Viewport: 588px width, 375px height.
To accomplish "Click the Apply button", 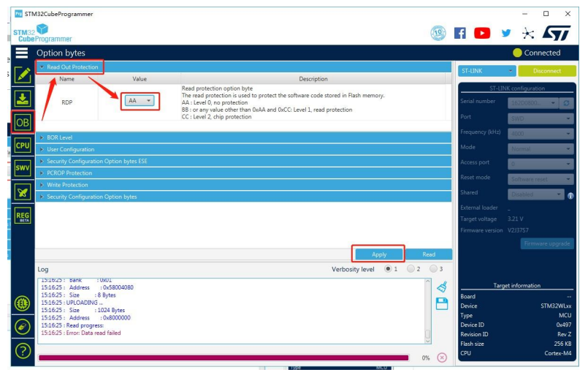I will (x=378, y=254).
